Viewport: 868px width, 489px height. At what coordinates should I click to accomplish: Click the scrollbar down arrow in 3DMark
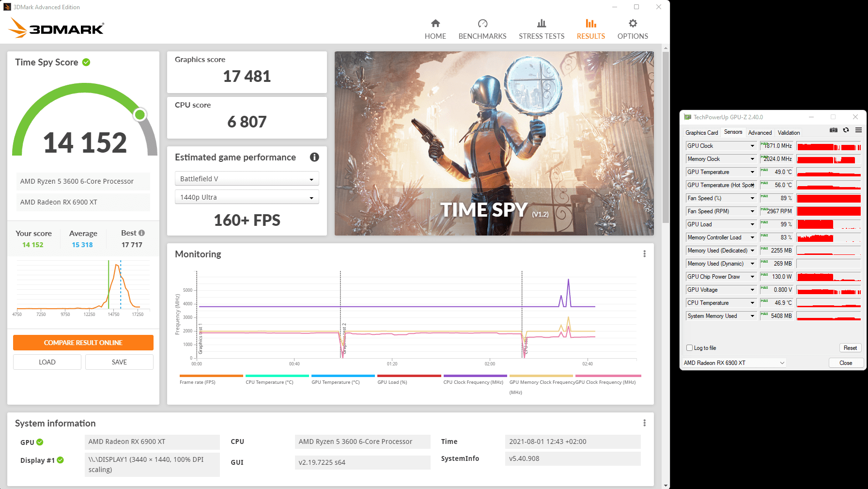coord(666,485)
